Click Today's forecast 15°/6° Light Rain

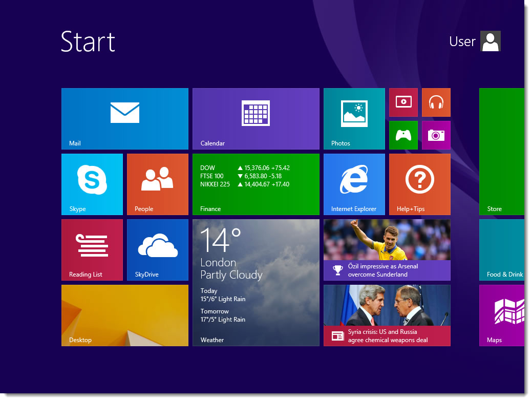(x=223, y=299)
